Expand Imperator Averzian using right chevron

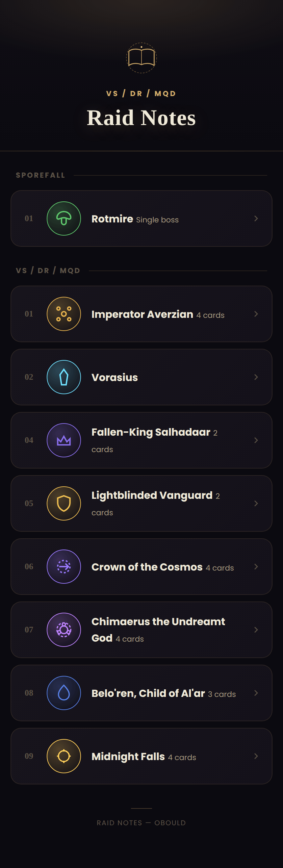pos(256,314)
